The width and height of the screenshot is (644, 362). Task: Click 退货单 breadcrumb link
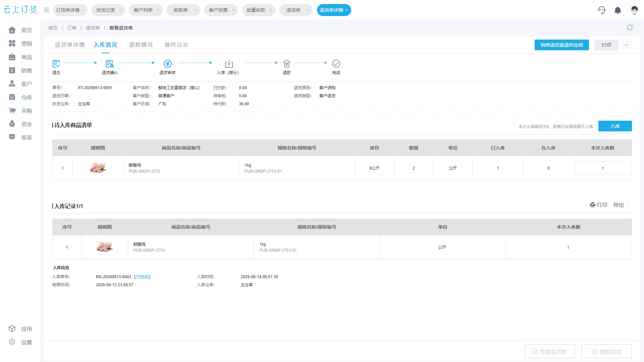click(x=93, y=28)
